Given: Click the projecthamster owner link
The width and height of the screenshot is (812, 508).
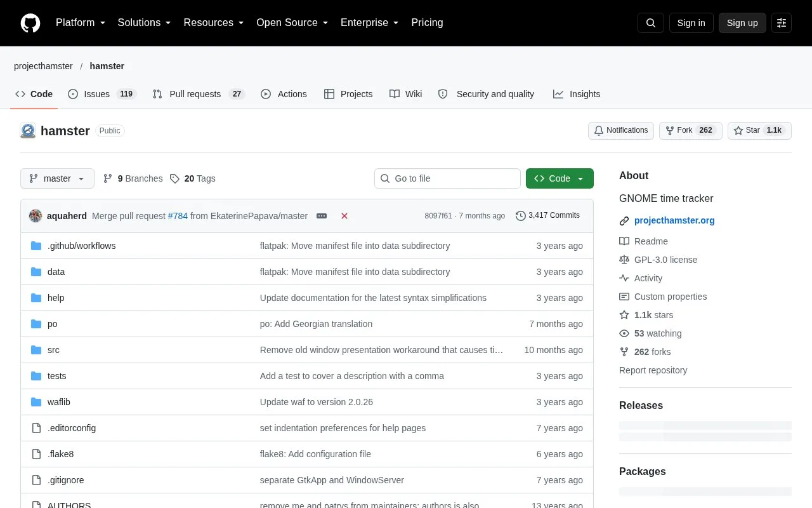Looking at the screenshot, I should (44, 66).
